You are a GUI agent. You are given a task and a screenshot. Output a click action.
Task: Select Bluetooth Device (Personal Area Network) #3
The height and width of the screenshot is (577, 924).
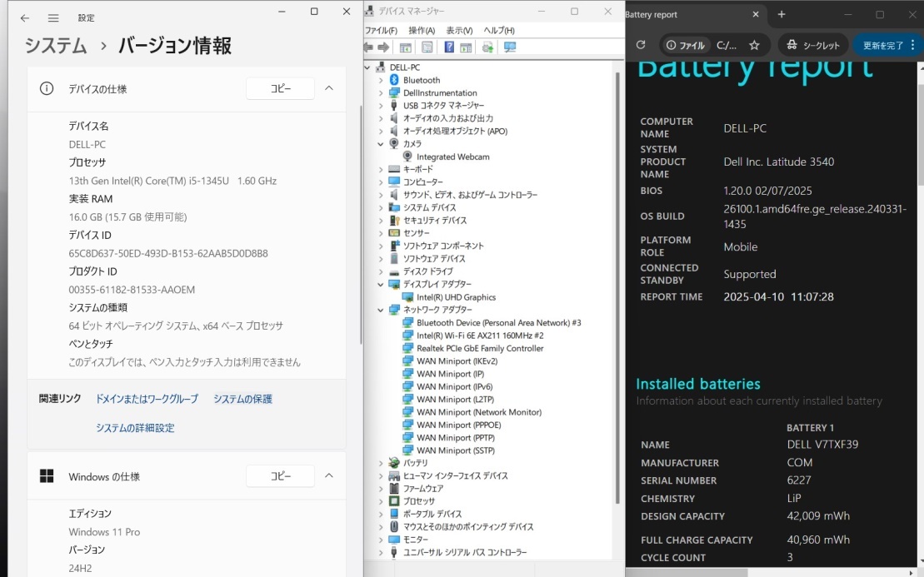tap(498, 323)
